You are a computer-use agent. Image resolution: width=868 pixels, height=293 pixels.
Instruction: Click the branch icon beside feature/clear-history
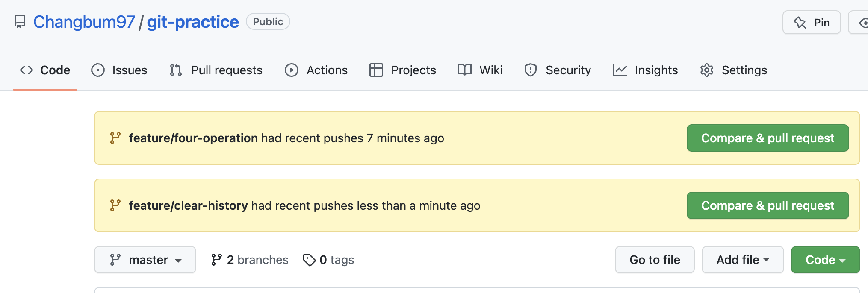115,205
